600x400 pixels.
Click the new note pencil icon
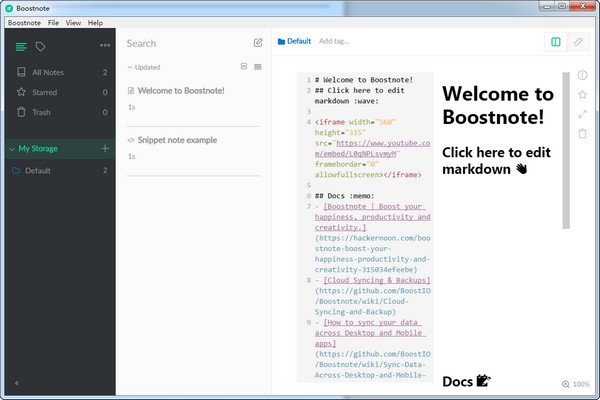(x=258, y=43)
